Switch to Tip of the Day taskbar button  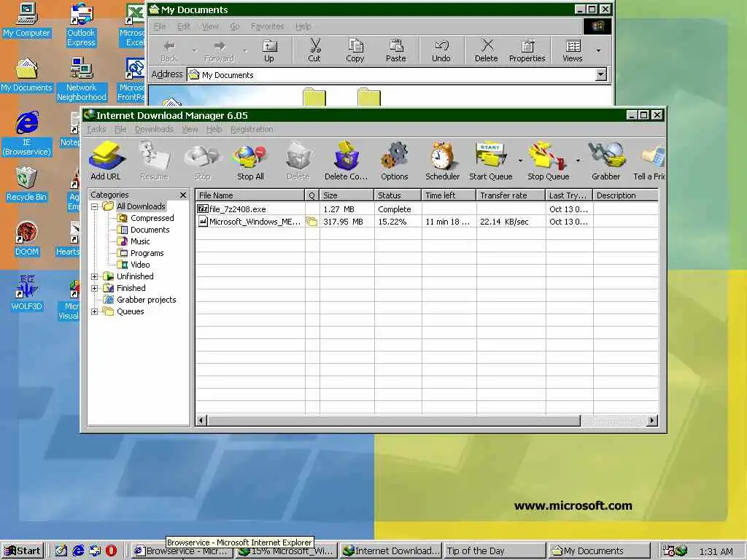click(x=495, y=551)
